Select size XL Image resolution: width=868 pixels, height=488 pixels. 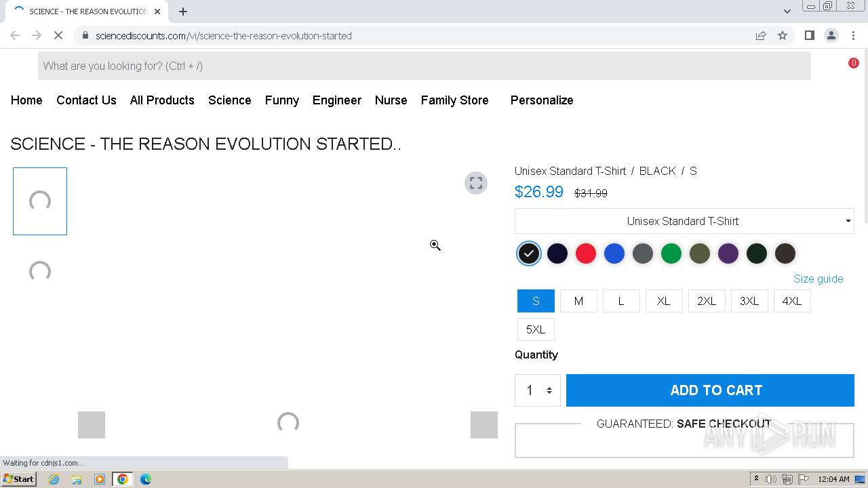(664, 301)
